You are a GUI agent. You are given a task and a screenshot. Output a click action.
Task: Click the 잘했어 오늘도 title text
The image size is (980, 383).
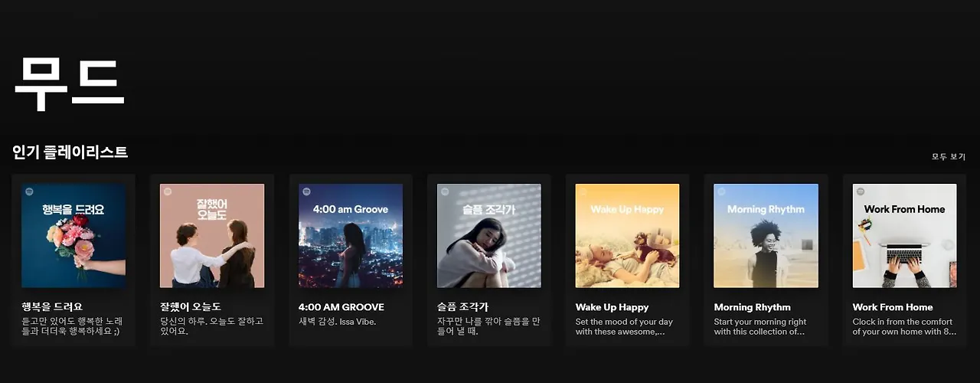coord(191,307)
